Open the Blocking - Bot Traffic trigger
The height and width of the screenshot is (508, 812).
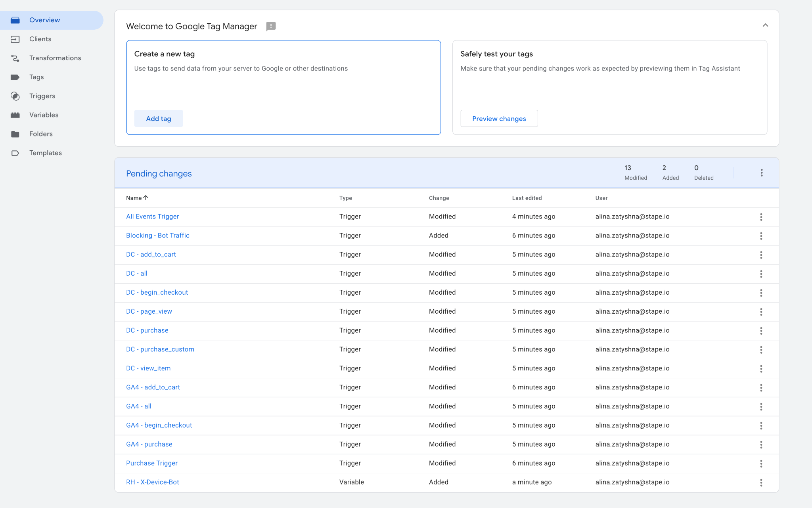click(x=158, y=236)
